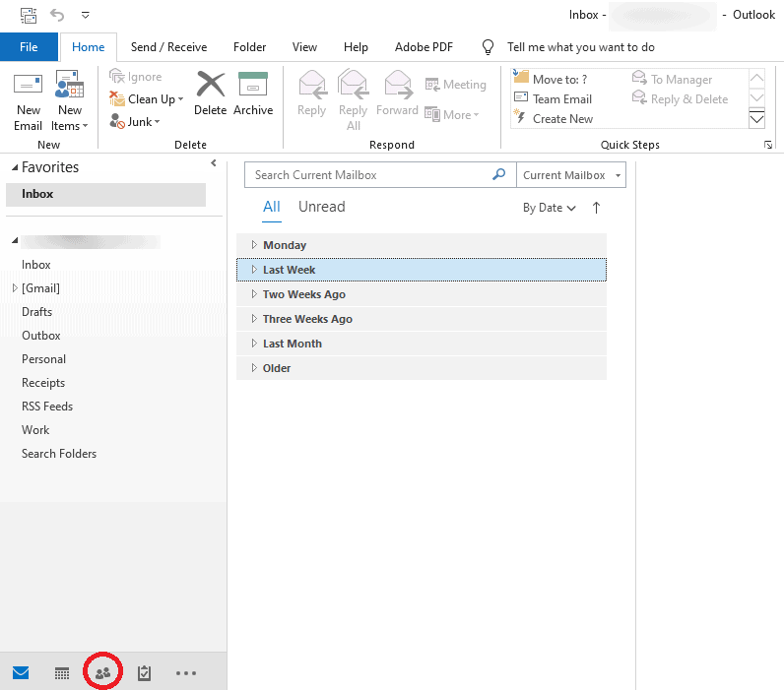This screenshot has width=784, height=690.
Task: Open People view from bottom navigation
Action: point(103,673)
